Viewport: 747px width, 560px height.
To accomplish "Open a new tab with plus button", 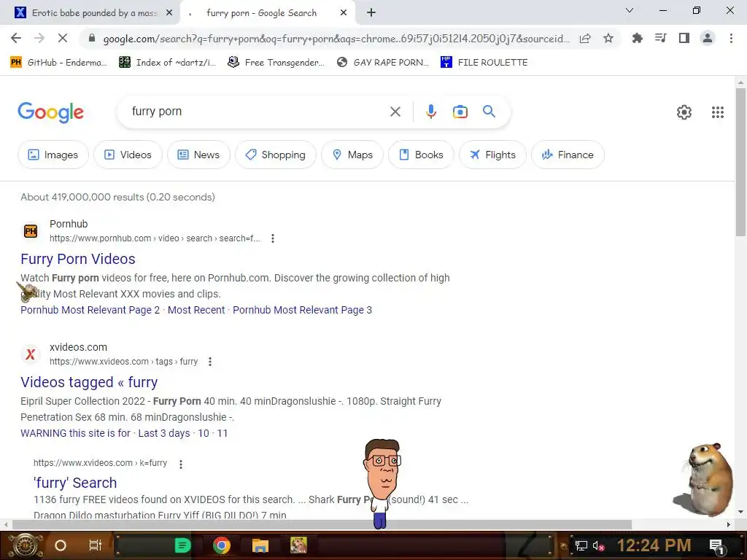I will point(371,13).
